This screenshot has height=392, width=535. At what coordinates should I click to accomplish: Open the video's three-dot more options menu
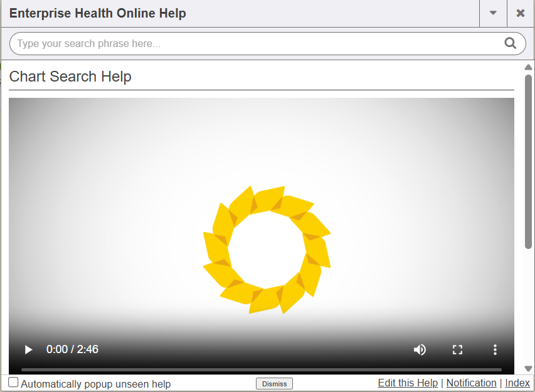(x=495, y=349)
